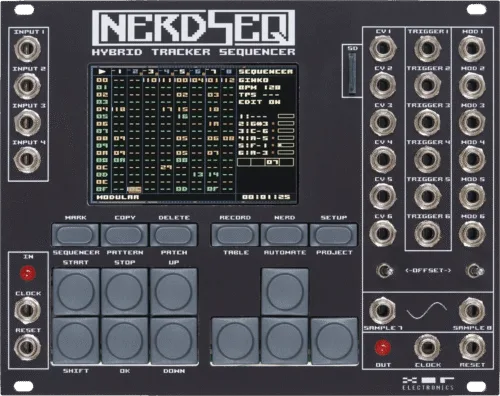Tap the DOWN button

(x=174, y=340)
